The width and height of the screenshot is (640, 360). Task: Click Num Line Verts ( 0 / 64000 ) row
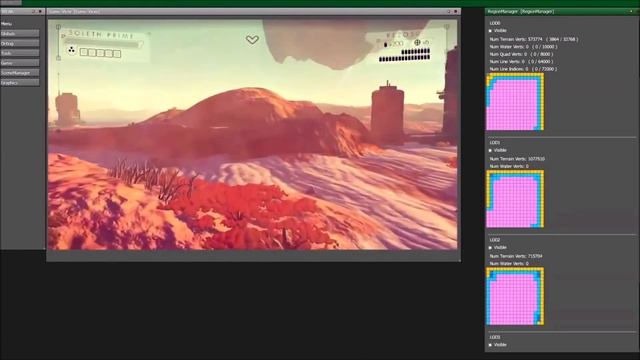521,61
